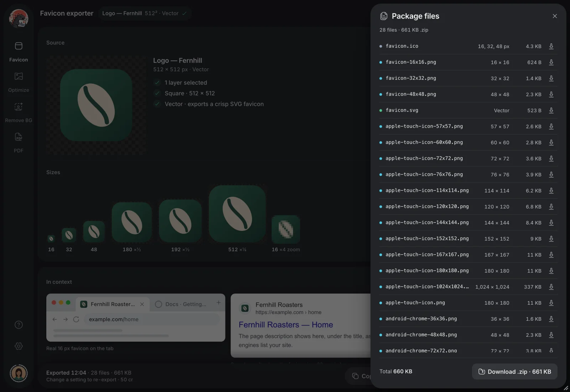
Task: Select the Docs · Getting browser tab
Action: click(181, 304)
